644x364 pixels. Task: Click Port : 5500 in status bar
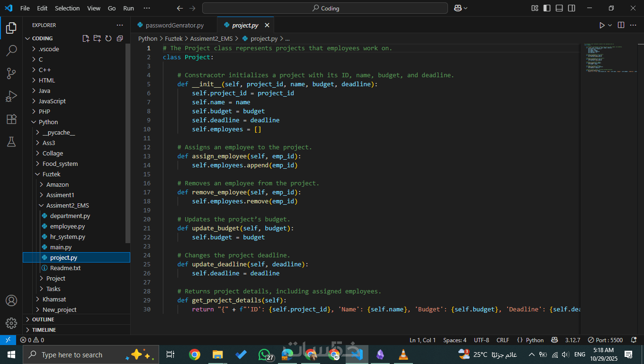coord(605,340)
